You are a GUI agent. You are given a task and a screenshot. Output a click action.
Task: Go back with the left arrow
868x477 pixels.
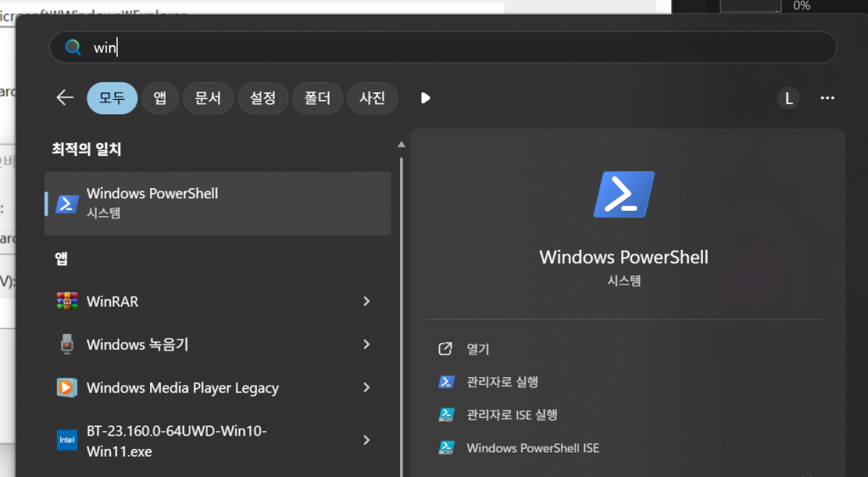coord(65,98)
